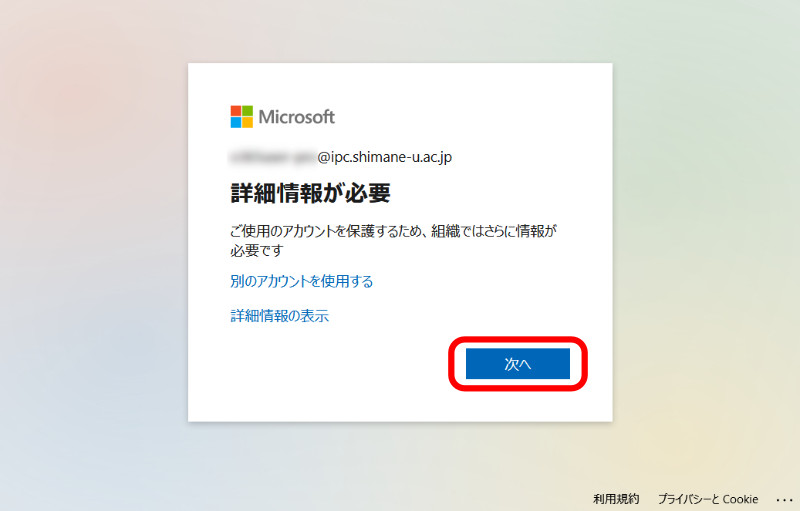The image size is (800, 511).
Task: Expand the footer ellipsis more options
Action: 784,499
